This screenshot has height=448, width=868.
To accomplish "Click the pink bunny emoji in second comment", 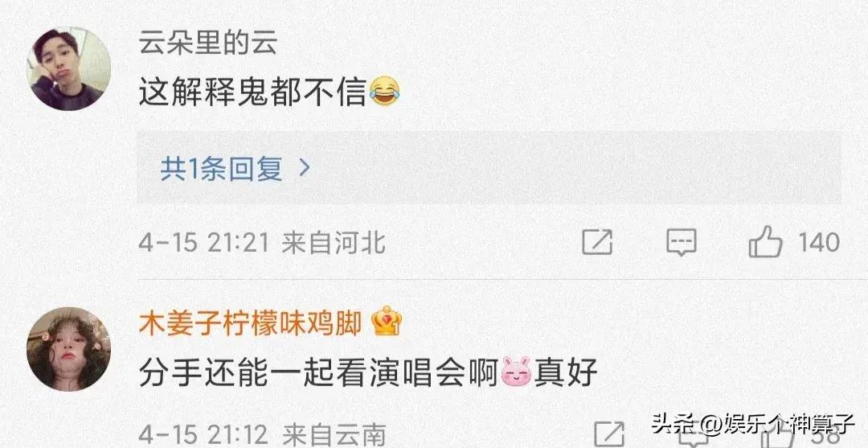I will coord(516,372).
